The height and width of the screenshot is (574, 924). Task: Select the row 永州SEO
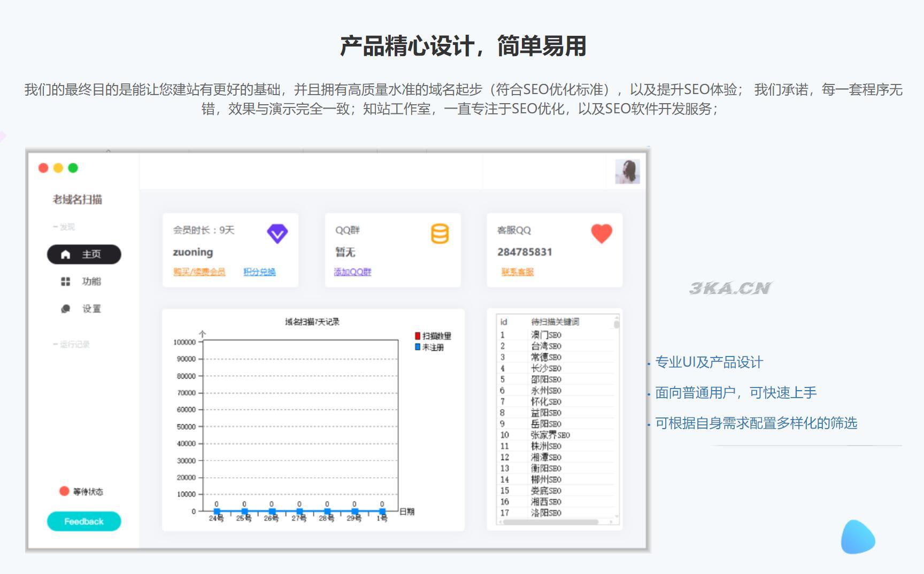click(x=556, y=391)
